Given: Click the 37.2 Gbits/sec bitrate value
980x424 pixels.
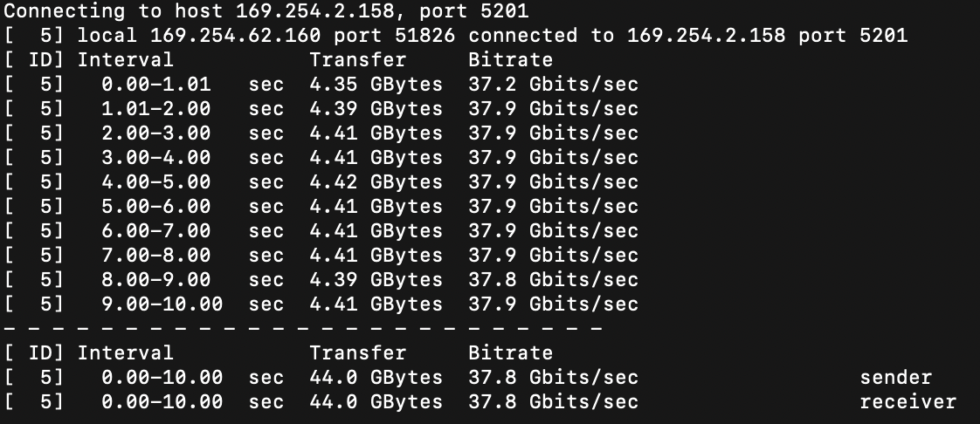Looking at the screenshot, I should (x=553, y=85).
